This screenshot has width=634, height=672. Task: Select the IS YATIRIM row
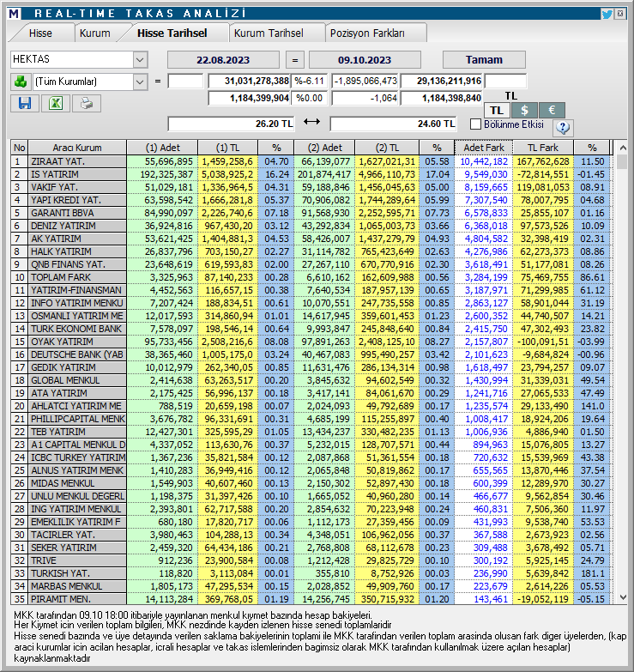311,174
